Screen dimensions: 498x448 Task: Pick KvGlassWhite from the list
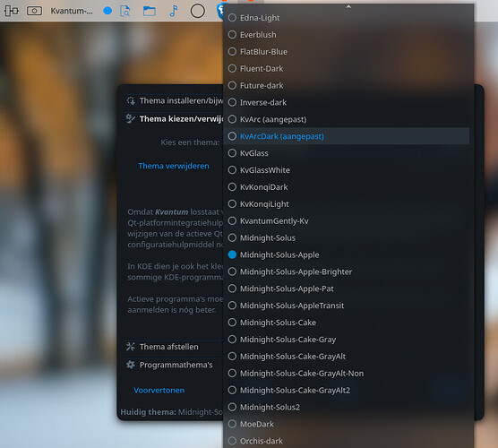point(347,170)
